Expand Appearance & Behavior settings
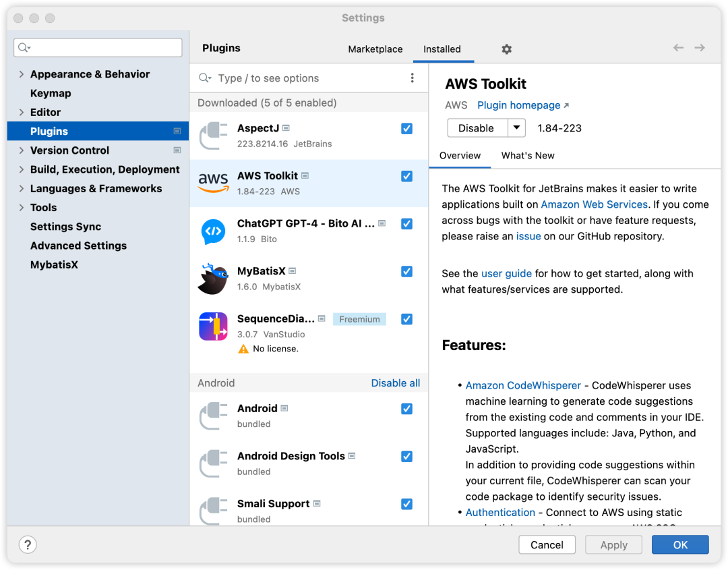The image size is (728, 570). click(x=21, y=74)
